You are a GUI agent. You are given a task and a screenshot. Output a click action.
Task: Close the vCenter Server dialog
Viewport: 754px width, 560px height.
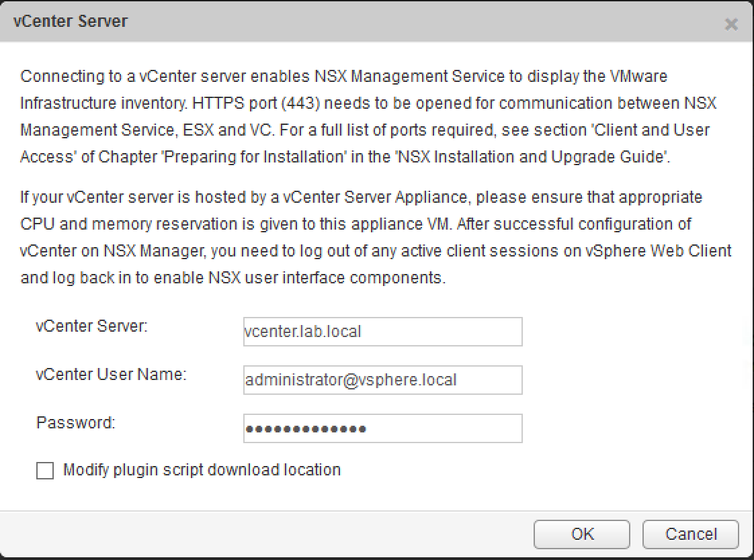pos(731,24)
